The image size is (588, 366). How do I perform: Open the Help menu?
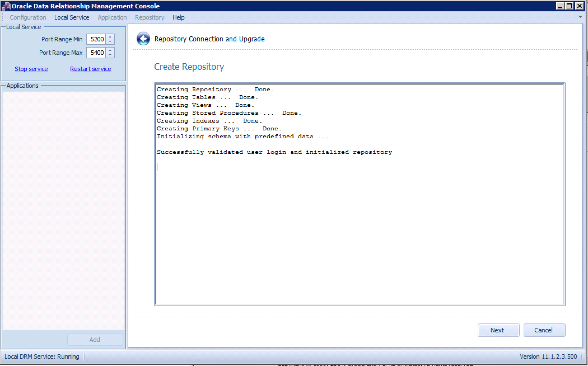pyautogui.click(x=178, y=17)
